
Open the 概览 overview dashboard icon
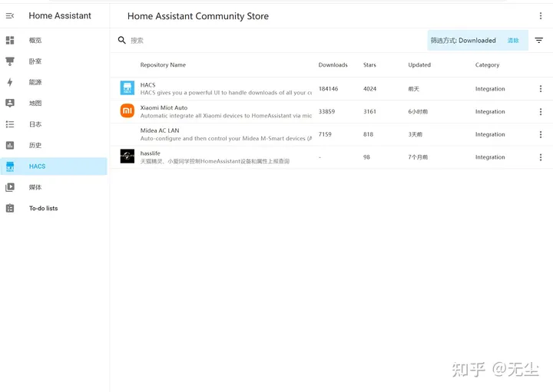click(x=10, y=40)
